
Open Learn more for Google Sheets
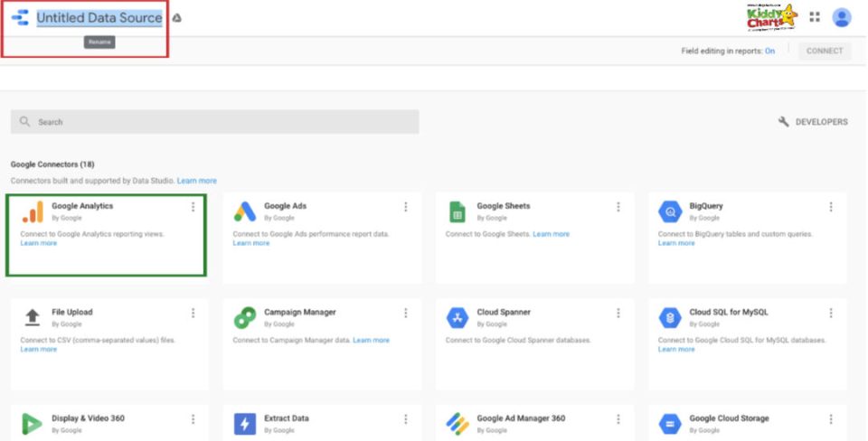coord(552,234)
